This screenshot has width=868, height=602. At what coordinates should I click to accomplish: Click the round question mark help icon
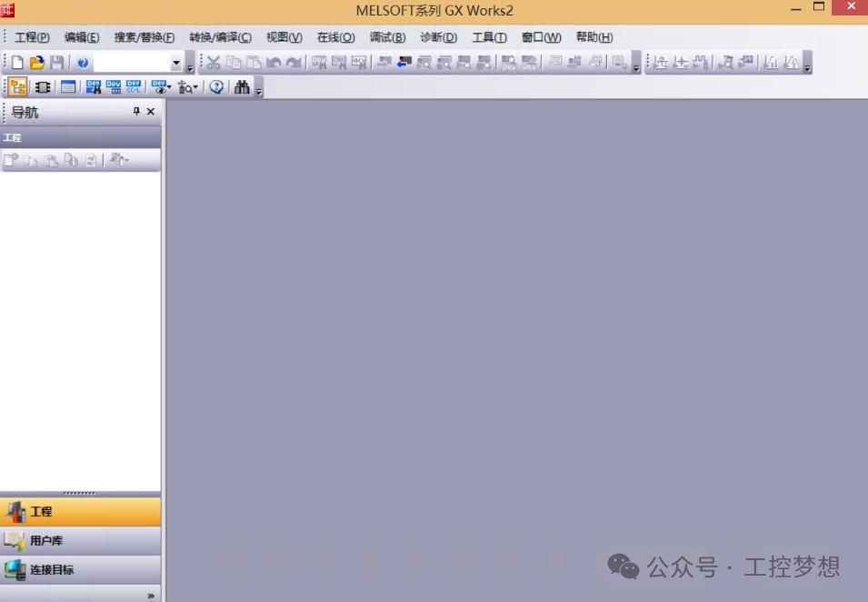coord(216,87)
